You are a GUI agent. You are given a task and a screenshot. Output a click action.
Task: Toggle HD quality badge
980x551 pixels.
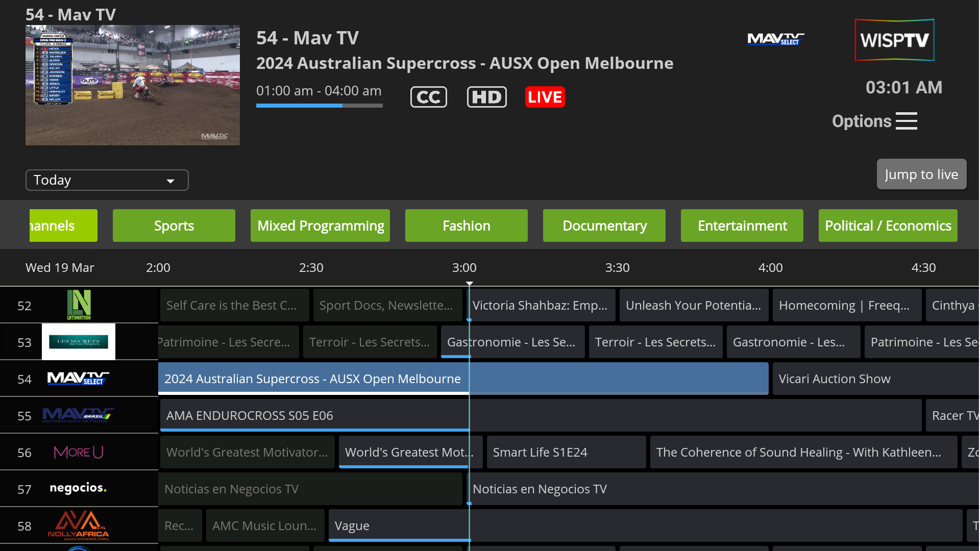pyautogui.click(x=486, y=96)
